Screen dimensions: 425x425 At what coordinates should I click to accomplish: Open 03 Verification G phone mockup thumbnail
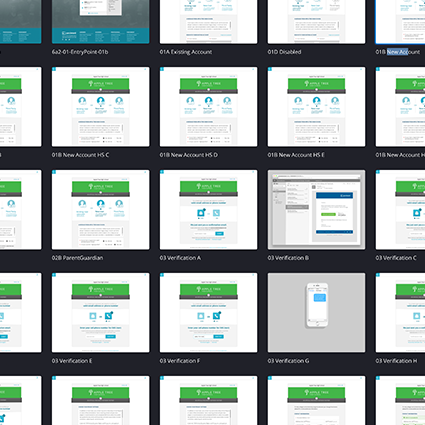coord(316,313)
